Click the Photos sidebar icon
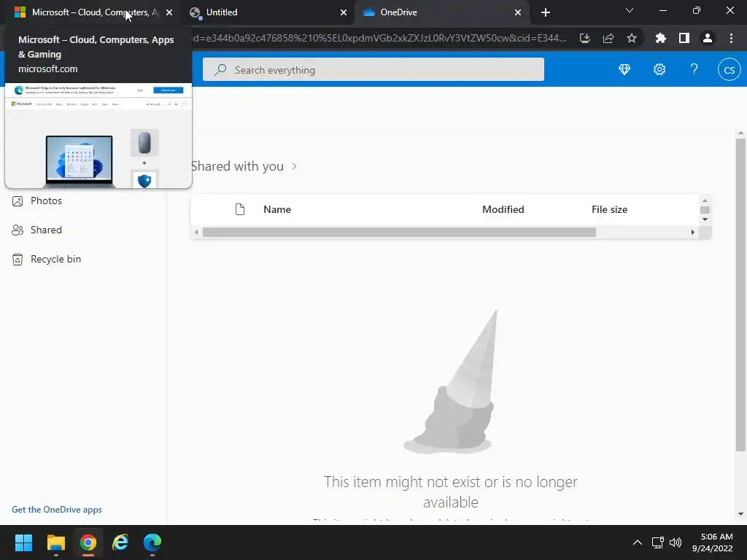 18,201
